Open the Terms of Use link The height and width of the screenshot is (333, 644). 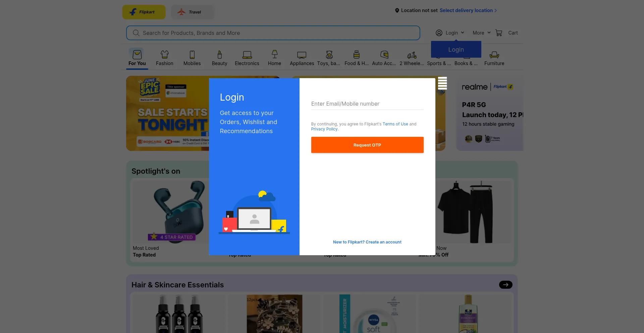click(x=395, y=124)
